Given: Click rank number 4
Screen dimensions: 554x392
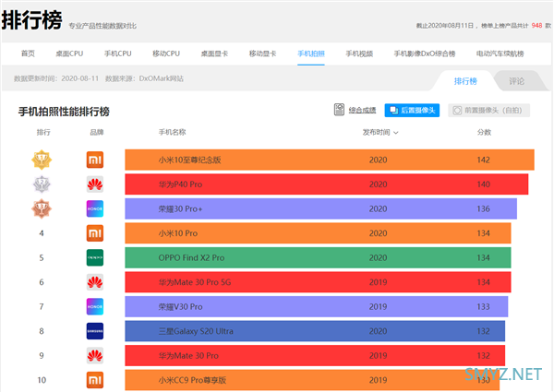Looking at the screenshot, I should [42, 233].
